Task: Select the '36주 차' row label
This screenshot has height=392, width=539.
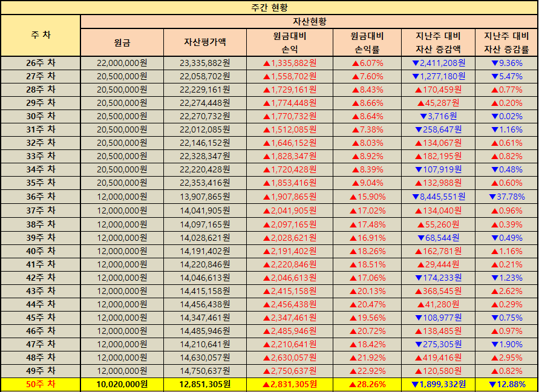Action: coord(41,197)
